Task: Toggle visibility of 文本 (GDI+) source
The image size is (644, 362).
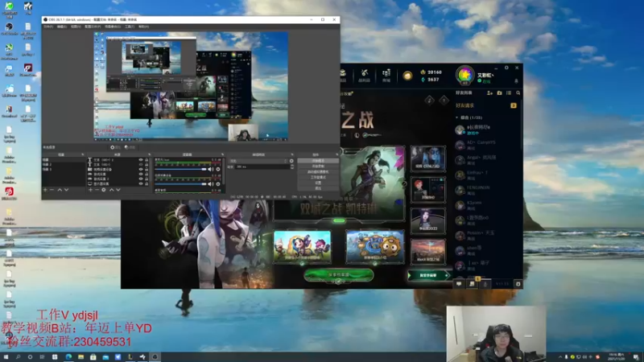Action: 141,165
